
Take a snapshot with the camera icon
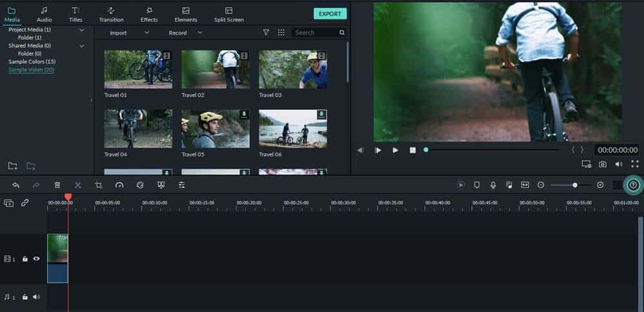click(602, 164)
